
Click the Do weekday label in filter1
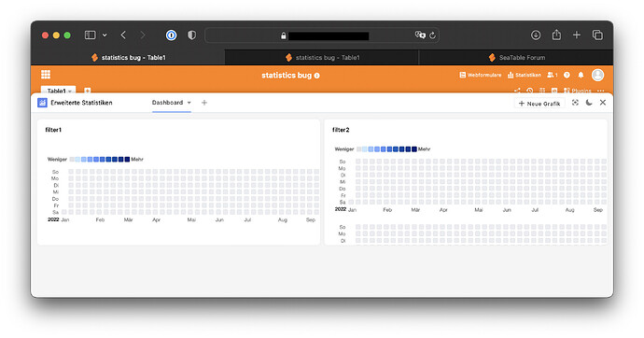(x=55, y=199)
